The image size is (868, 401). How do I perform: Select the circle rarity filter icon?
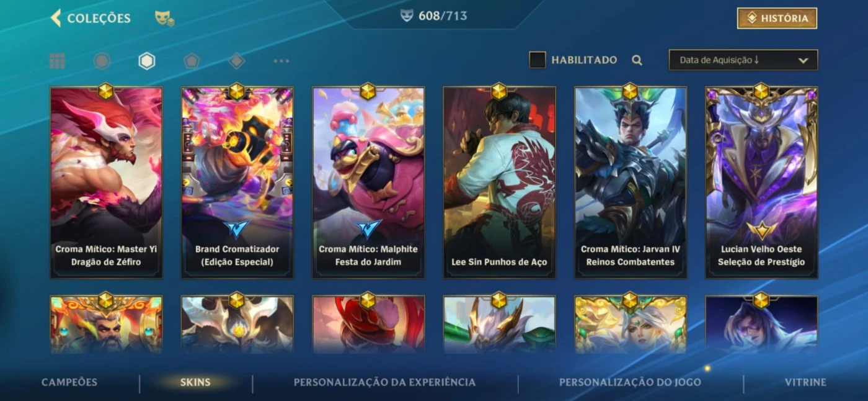(x=102, y=61)
